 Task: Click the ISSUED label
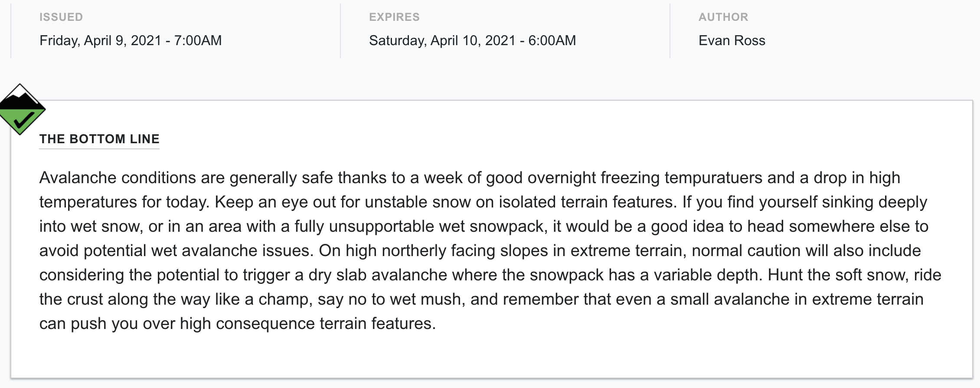(61, 17)
